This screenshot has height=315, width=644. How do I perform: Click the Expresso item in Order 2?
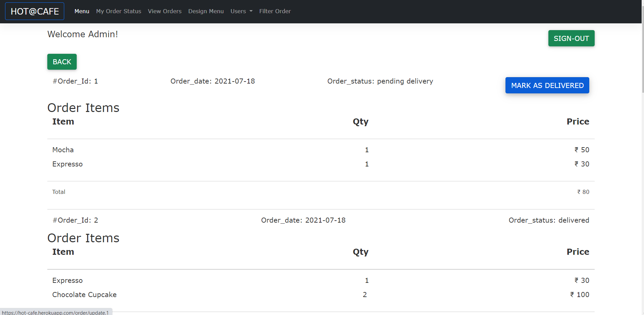point(67,280)
